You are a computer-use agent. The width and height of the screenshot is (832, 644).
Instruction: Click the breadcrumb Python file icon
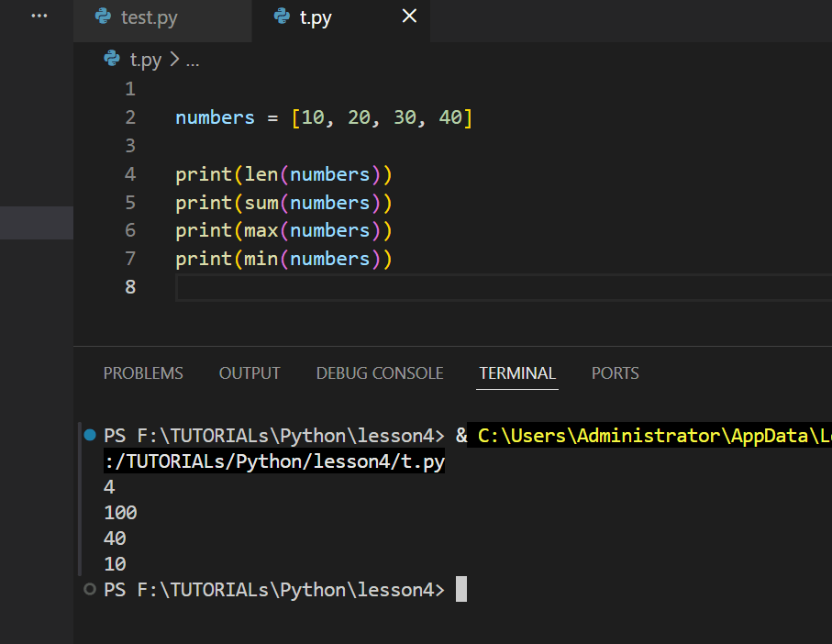tap(112, 59)
